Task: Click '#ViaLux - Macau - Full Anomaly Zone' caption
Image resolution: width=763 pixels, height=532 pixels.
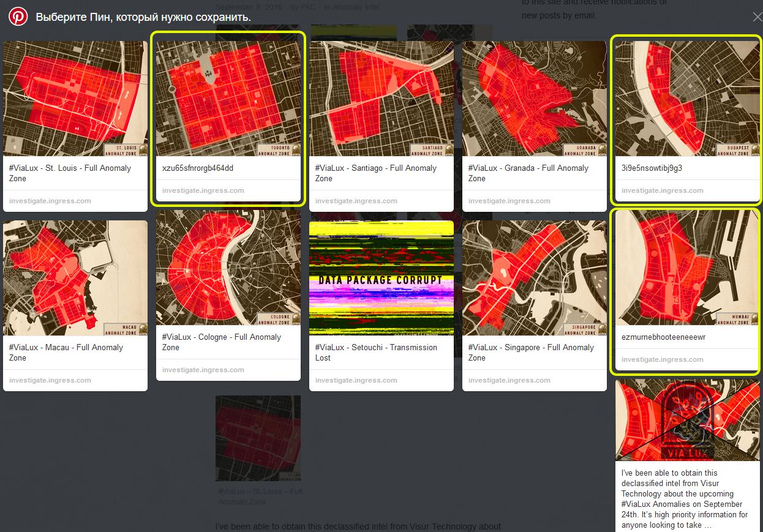Action: coord(66,353)
